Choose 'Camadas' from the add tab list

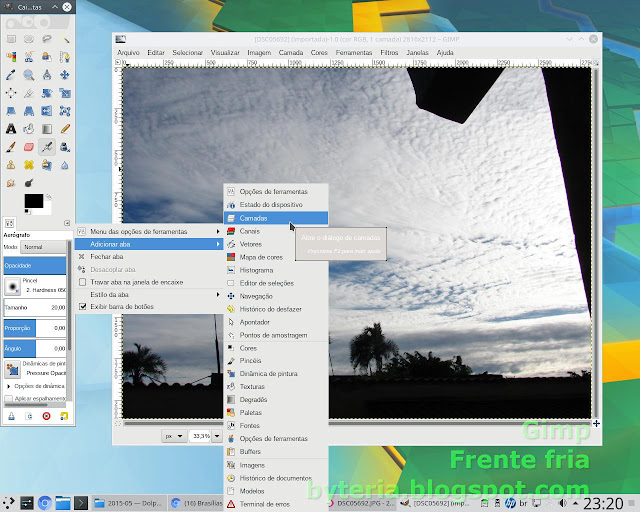276,218
